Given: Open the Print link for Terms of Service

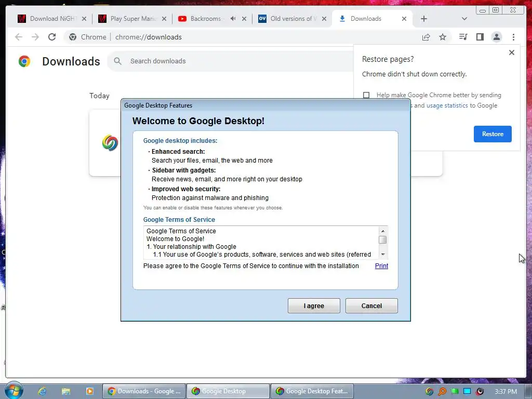Looking at the screenshot, I should pos(381,266).
